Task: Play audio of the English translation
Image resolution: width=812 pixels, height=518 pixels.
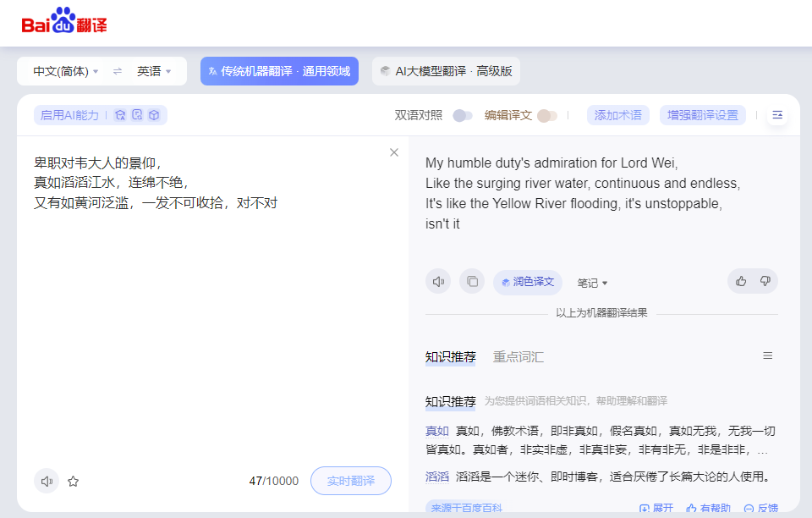Action: [x=438, y=282]
